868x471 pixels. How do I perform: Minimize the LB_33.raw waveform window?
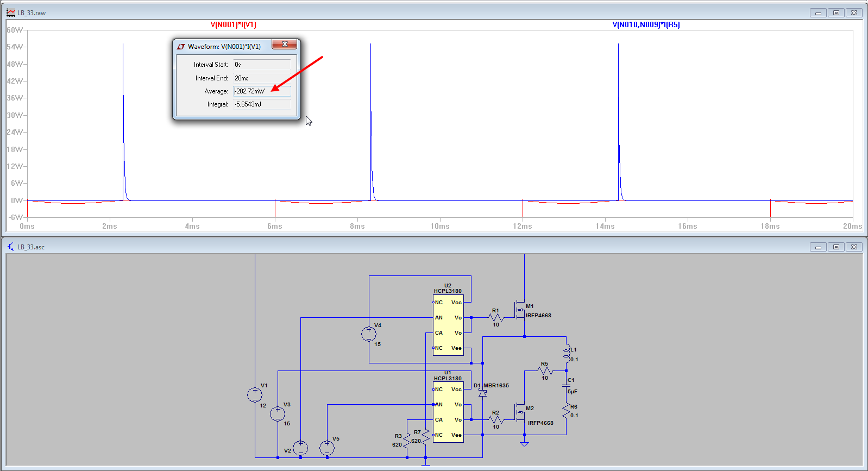pos(818,13)
